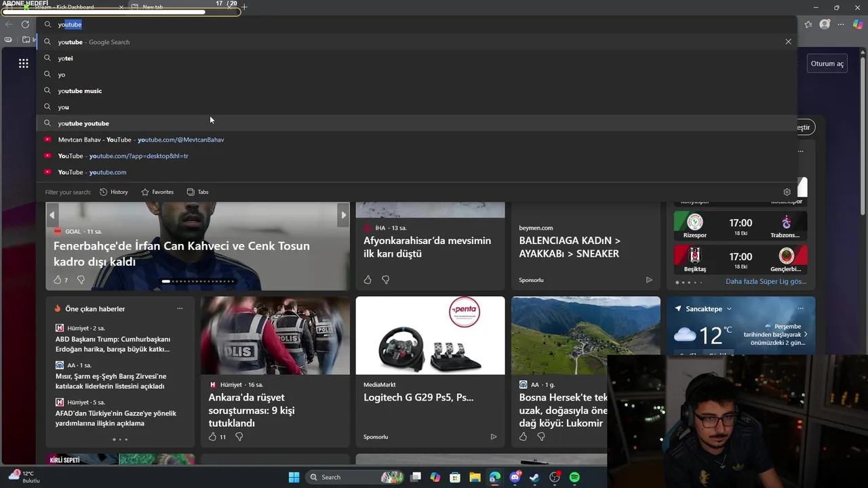Click Oturum aç sign-in button

pyautogui.click(x=827, y=64)
